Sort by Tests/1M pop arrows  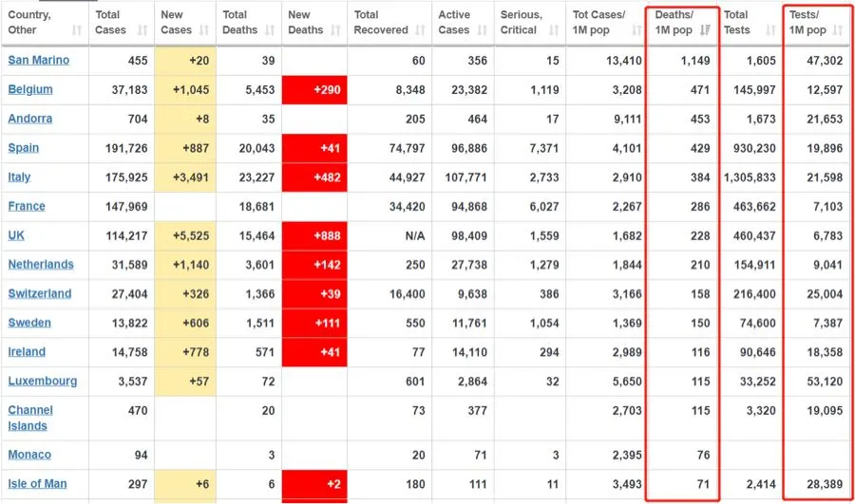click(x=838, y=30)
